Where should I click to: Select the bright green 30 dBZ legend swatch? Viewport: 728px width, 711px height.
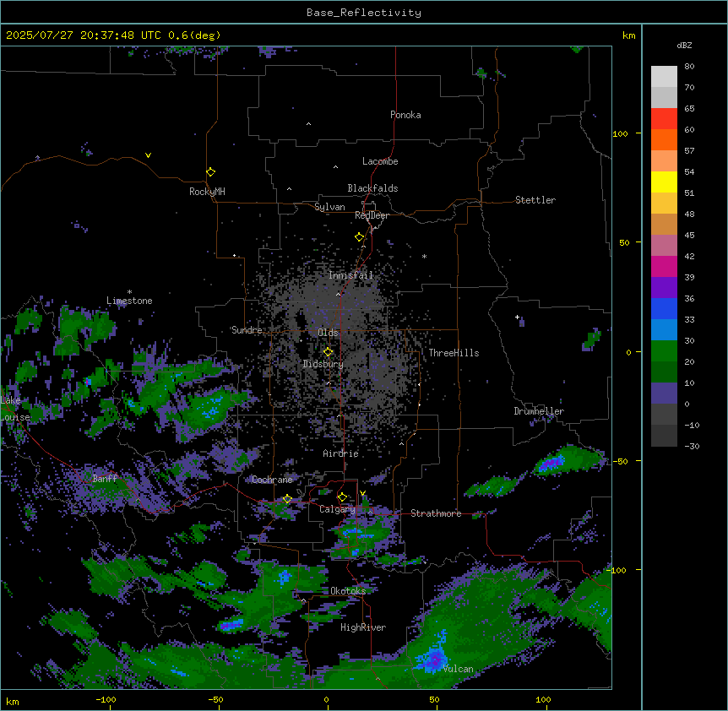coord(664,351)
